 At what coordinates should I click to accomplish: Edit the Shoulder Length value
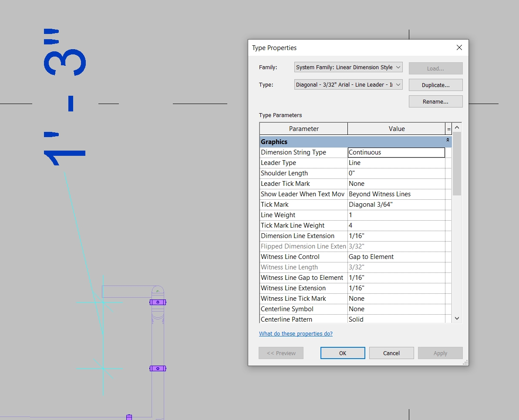396,173
